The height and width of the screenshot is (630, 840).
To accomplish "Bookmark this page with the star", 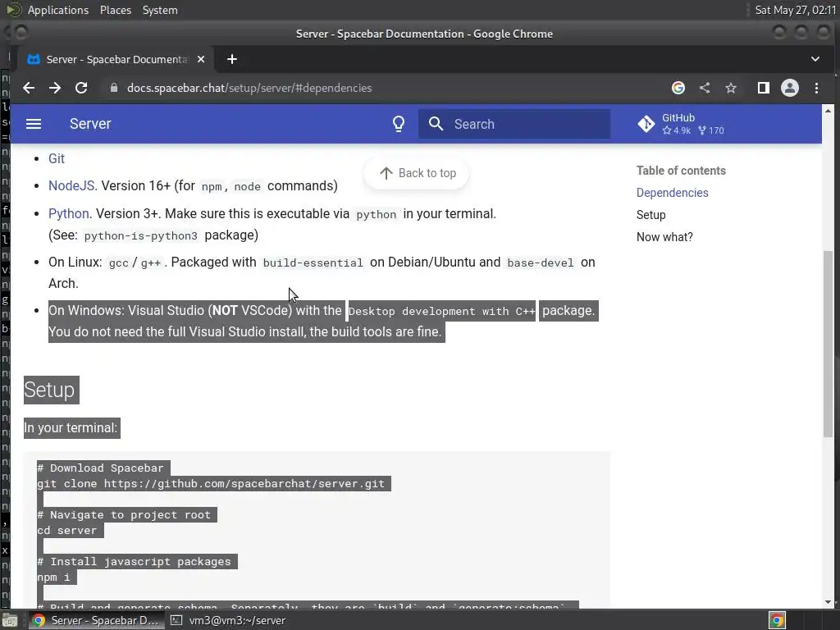I will pos(731,88).
